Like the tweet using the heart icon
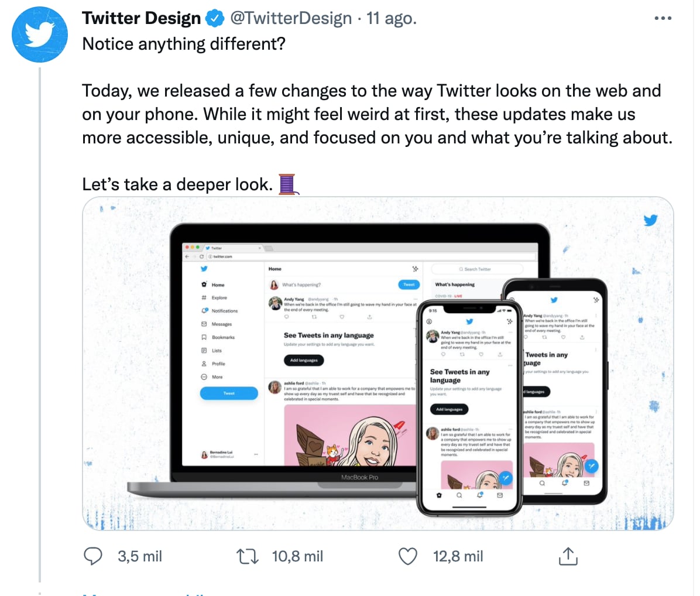This screenshot has width=700, height=596. tap(408, 556)
